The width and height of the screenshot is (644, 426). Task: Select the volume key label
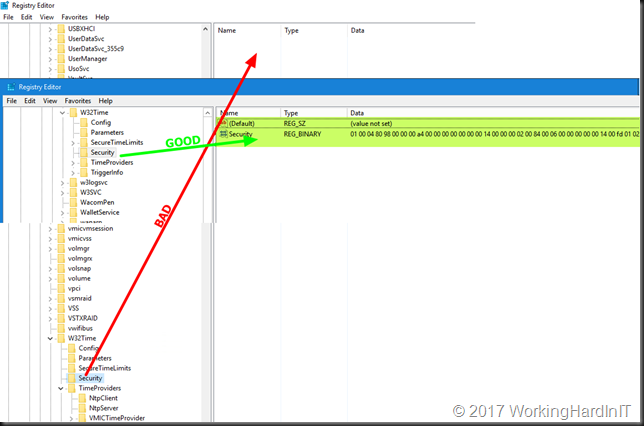(x=79, y=278)
